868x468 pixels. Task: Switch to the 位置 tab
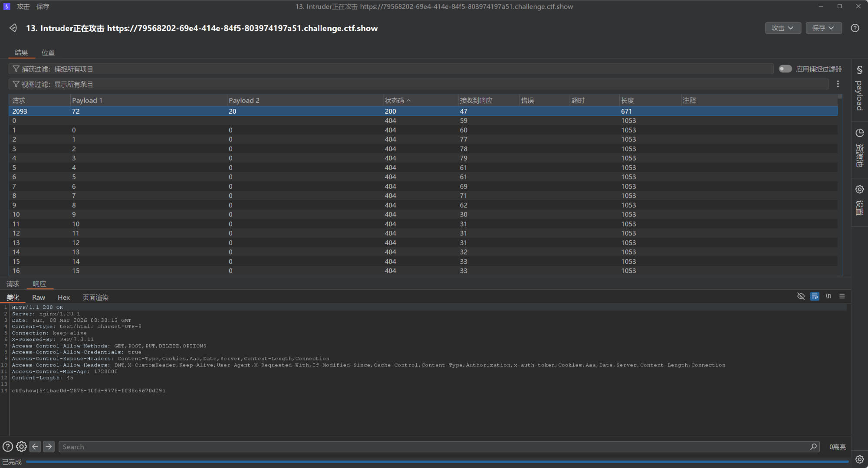pyautogui.click(x=48, y=52)
